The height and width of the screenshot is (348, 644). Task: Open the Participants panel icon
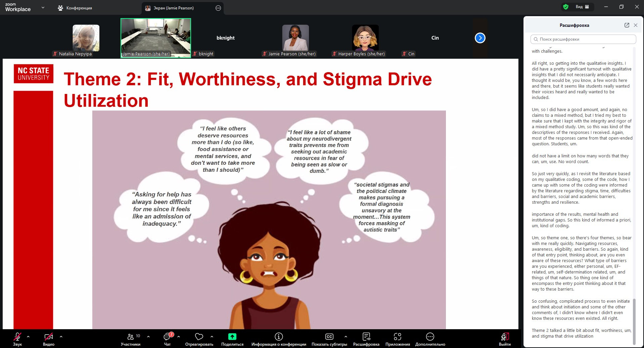coord(131,337)
